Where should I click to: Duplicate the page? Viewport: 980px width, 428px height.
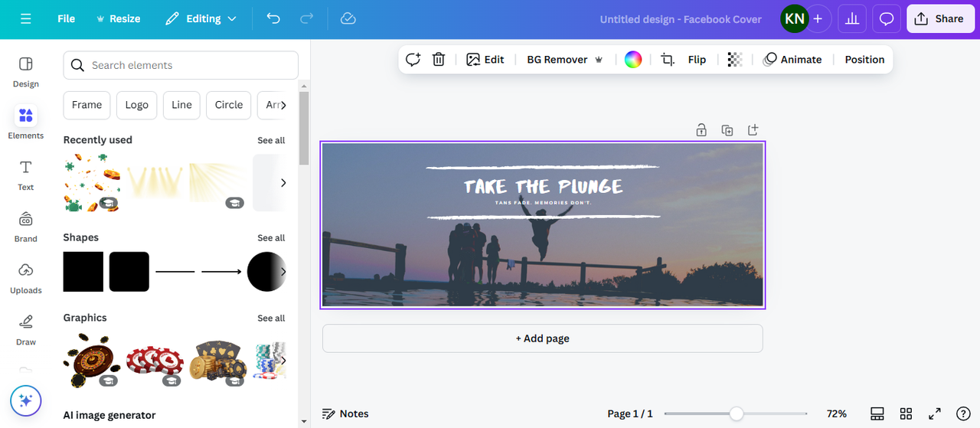coord(727,130)
